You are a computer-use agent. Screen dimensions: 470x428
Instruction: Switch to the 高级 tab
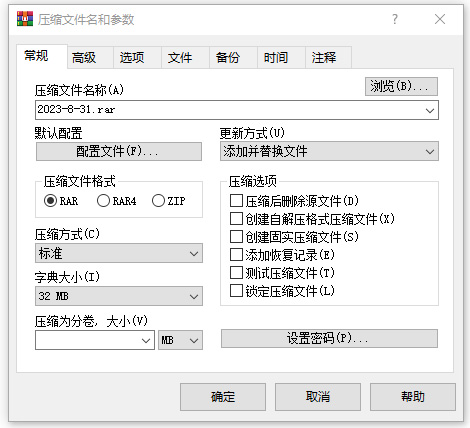[84, 58]
